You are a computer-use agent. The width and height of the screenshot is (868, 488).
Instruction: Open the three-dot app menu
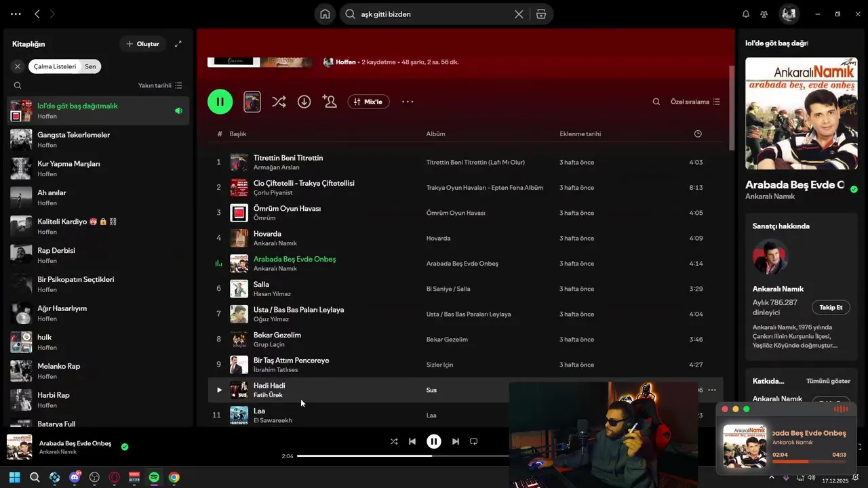(x=16, y=14)
